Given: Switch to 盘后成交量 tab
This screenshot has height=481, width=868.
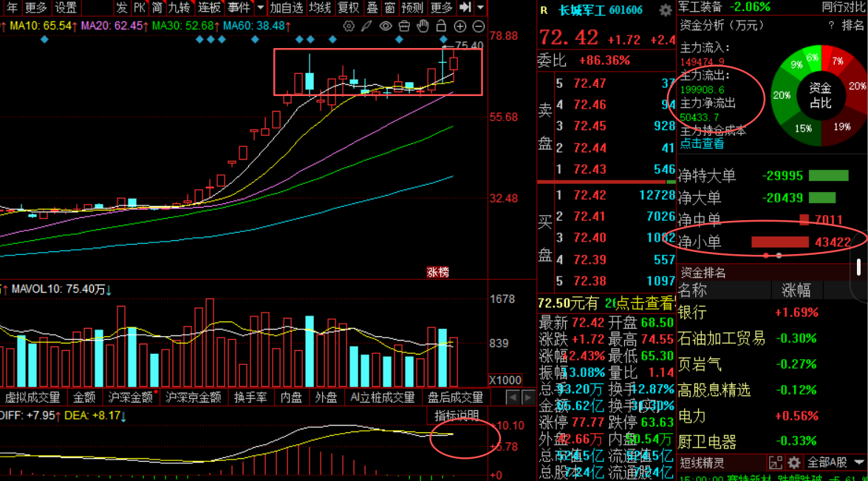Looking at the screenshot, I should coord(455,398).
